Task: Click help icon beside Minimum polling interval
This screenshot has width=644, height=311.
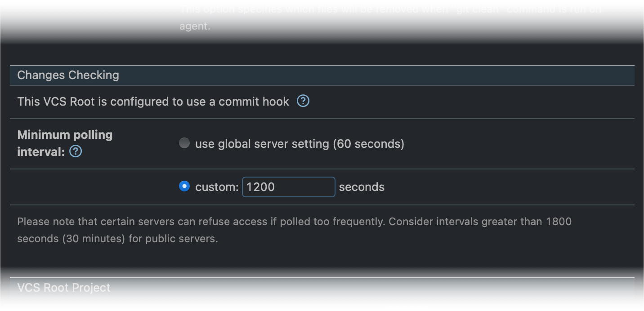Action: (x=76, y=152)
